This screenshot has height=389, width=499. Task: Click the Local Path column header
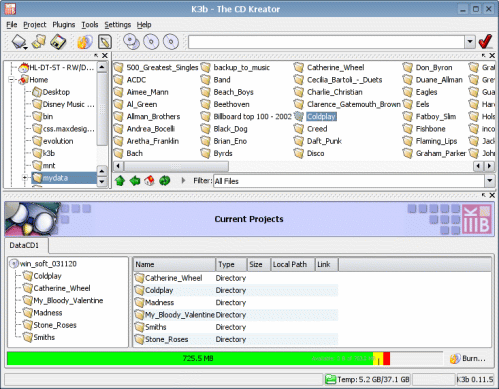click(292, 264)
